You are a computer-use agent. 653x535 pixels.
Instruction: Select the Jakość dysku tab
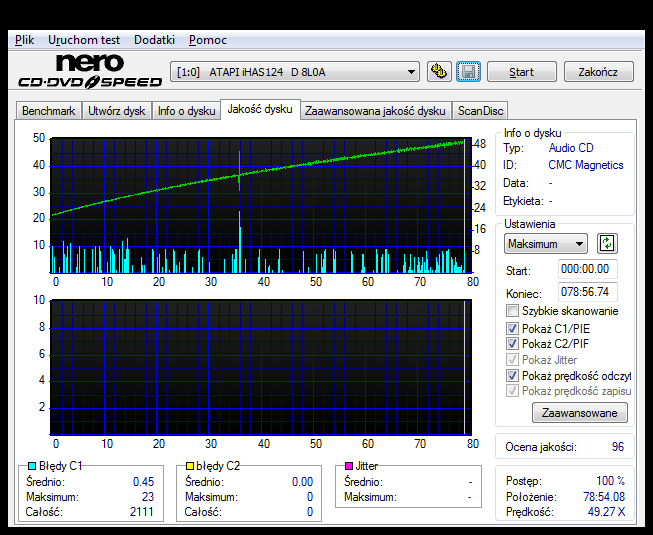pos(260,109)
